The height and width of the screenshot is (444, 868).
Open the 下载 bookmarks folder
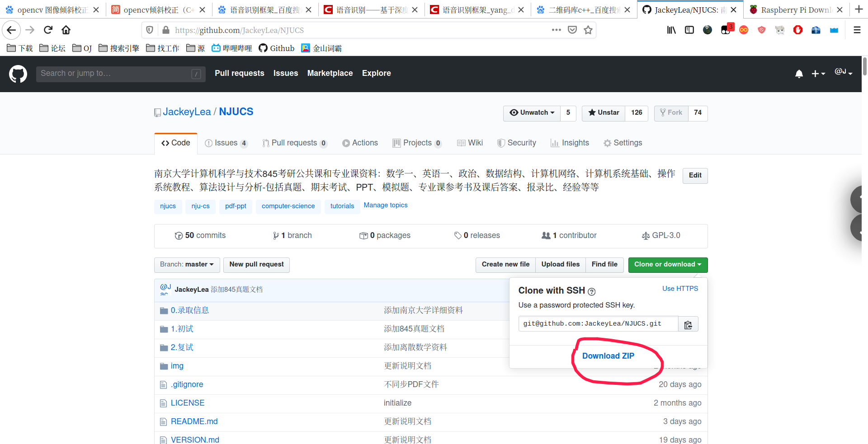tap(20, 48)
